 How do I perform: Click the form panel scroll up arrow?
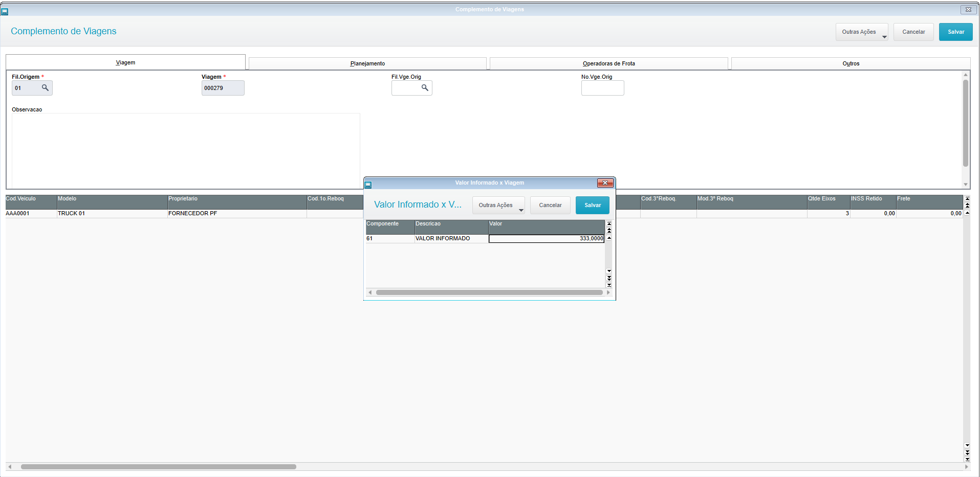click(966, 75)
